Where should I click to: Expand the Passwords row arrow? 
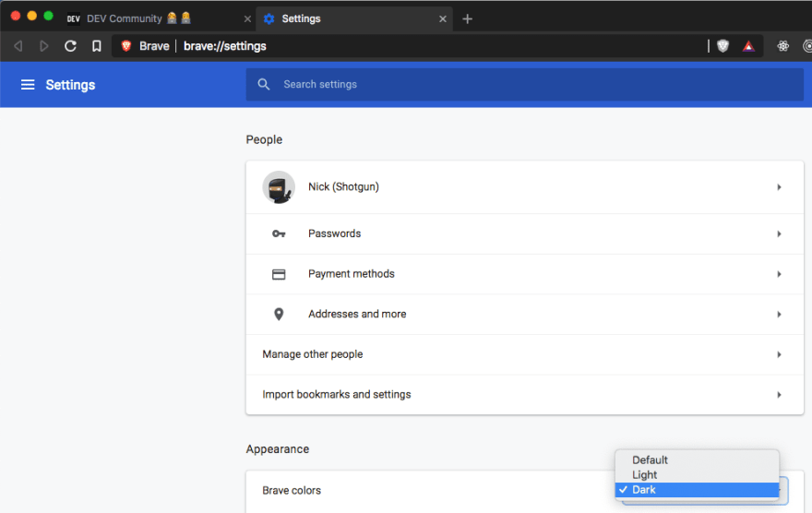pos(779,234)
